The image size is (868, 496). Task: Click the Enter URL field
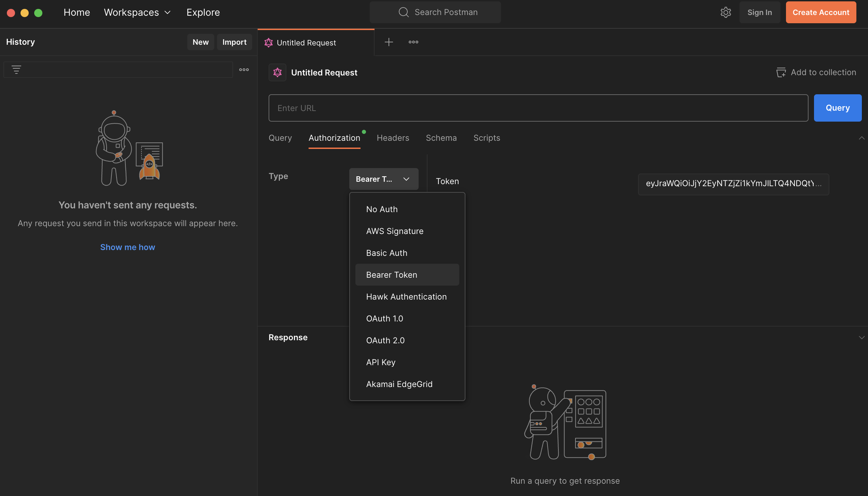pos(538,108)
